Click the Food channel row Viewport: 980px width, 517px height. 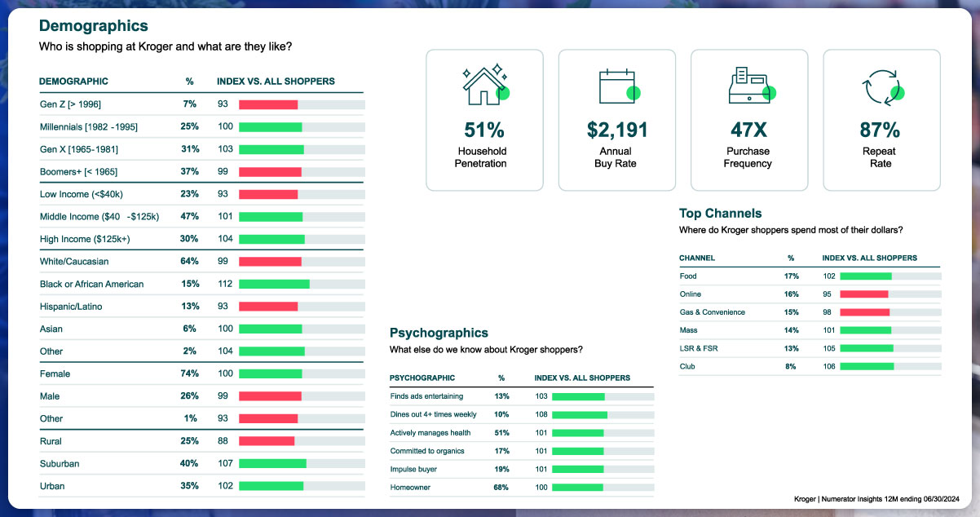click(x=810, y=276)
